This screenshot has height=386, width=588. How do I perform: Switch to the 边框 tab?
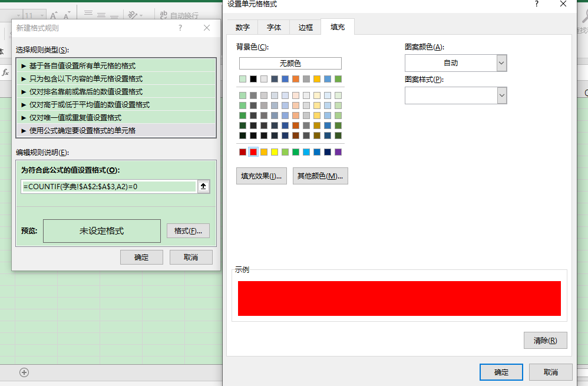click(305, 27)
